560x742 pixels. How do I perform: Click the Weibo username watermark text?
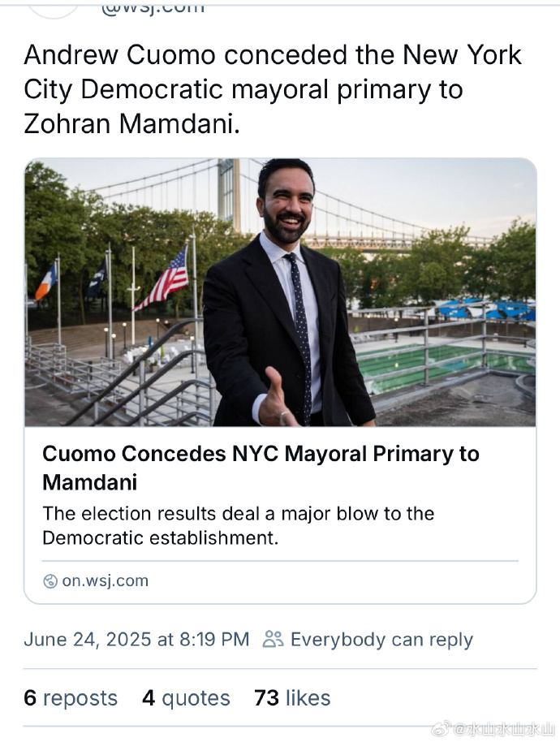click(x=505, y=728)
